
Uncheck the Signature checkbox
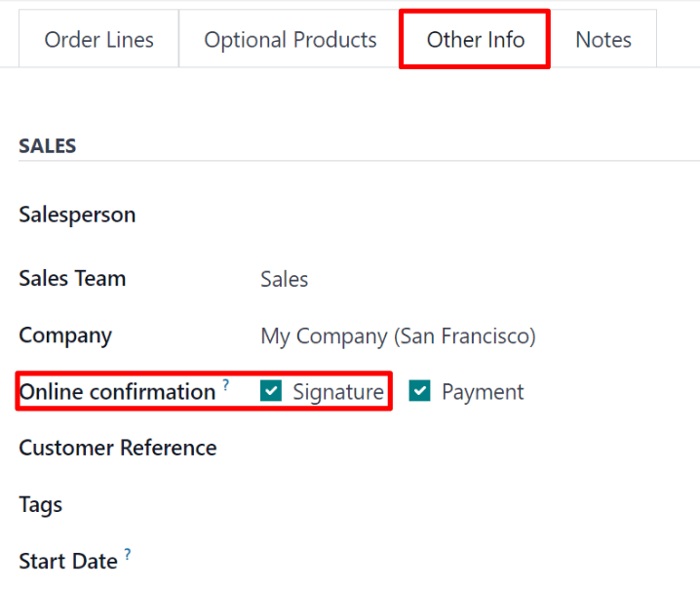click(x=270, y=392)
